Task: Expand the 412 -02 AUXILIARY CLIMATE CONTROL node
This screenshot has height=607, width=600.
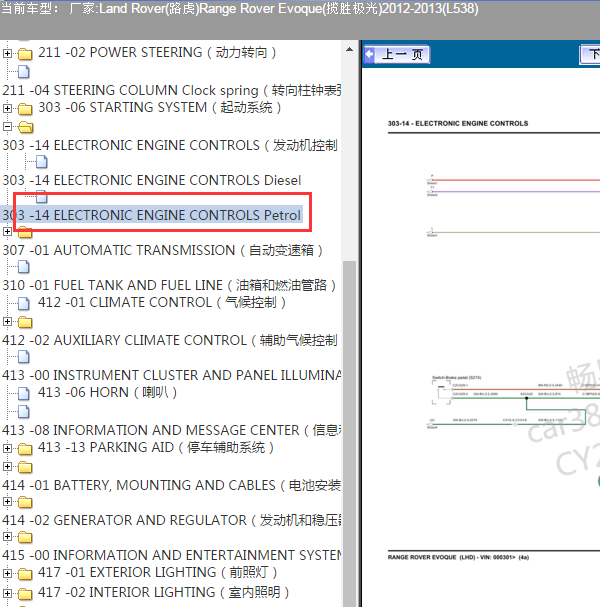Action: [7, 321]
